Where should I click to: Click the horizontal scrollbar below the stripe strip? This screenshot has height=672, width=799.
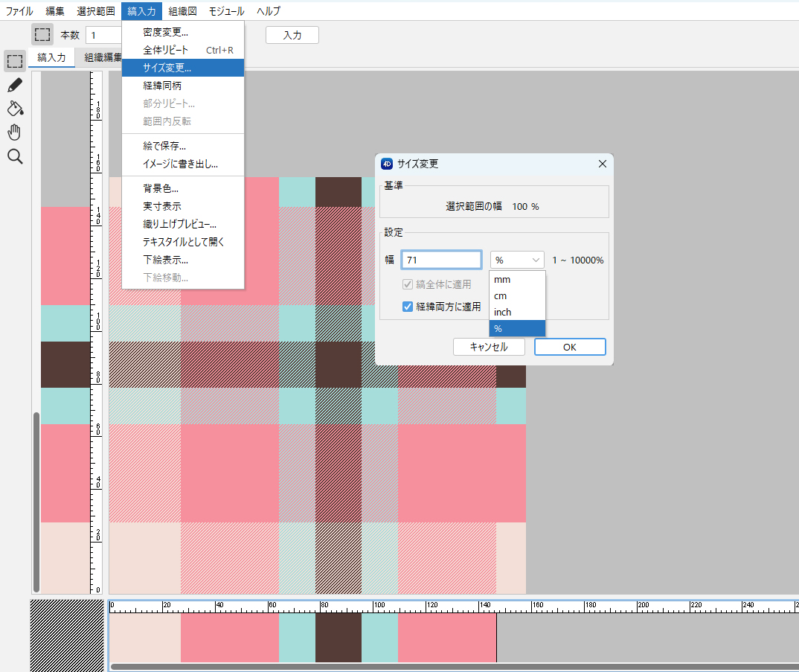tap(454, 666)
